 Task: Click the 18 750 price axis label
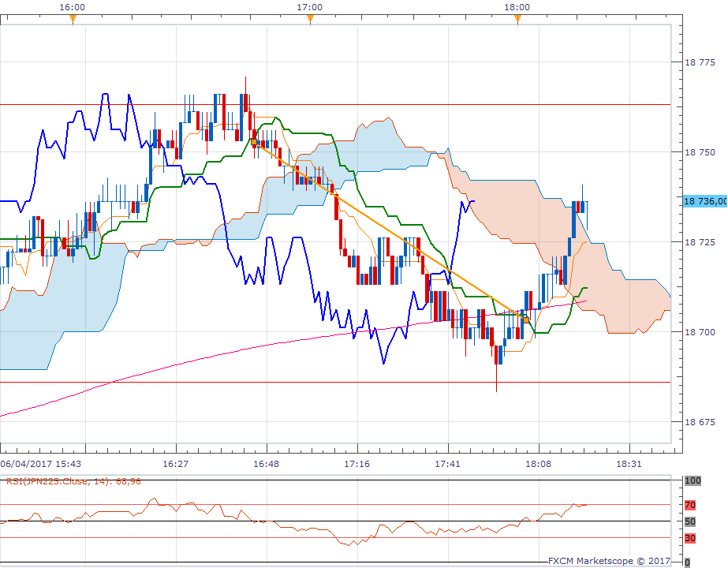tap(700, 152)
